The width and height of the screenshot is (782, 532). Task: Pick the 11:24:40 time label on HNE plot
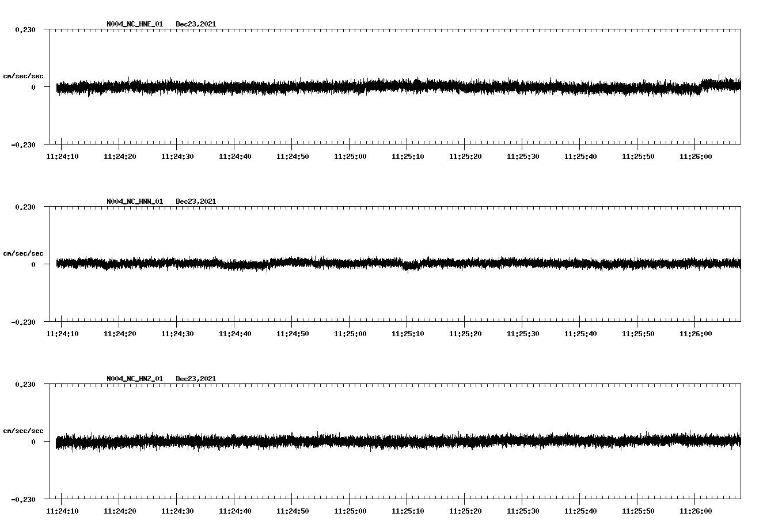click(x=235, y=157)
